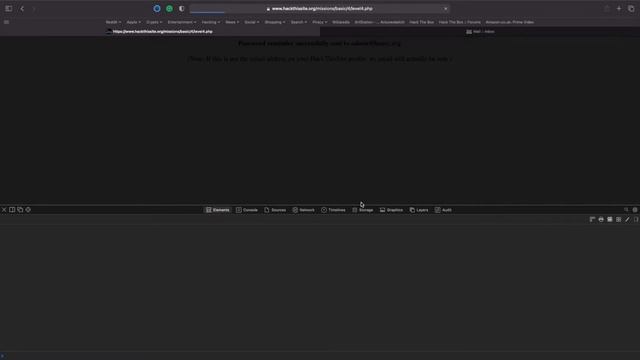Viewport: 640px width, 360px height.
Task: Toggle the Safari sidebar
Action: pos(9,9)
